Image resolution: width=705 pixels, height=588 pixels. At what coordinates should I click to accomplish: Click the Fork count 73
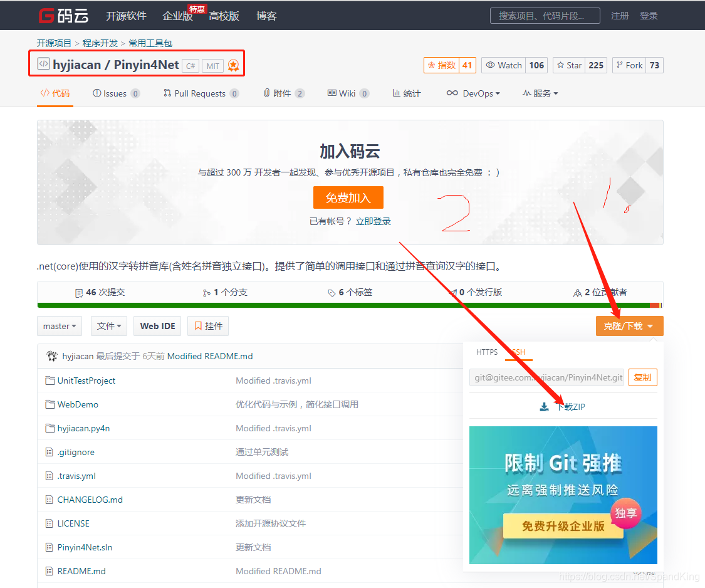[x=655, y=65]
